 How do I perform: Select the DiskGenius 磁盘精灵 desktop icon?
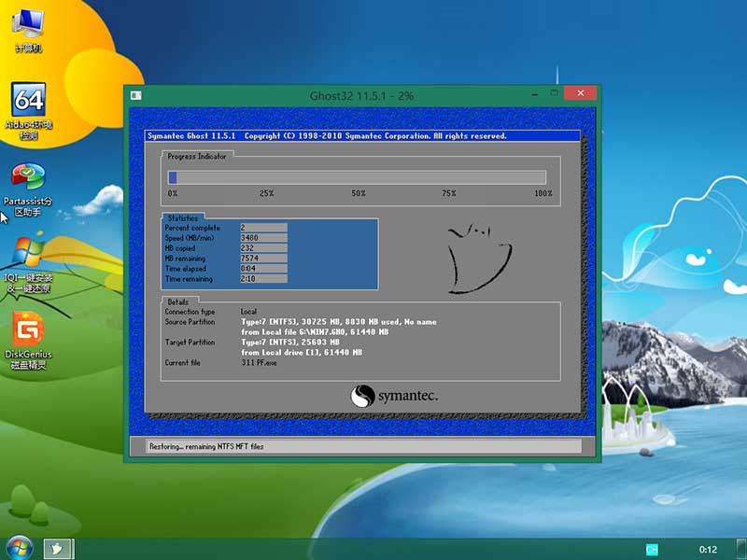pos(28,341)
